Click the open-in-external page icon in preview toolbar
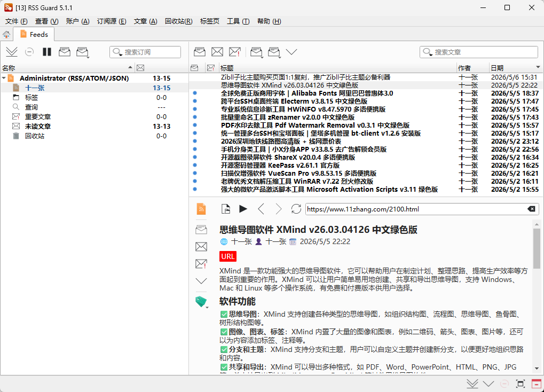Screen dimensions: 544x392 [226, 209]
